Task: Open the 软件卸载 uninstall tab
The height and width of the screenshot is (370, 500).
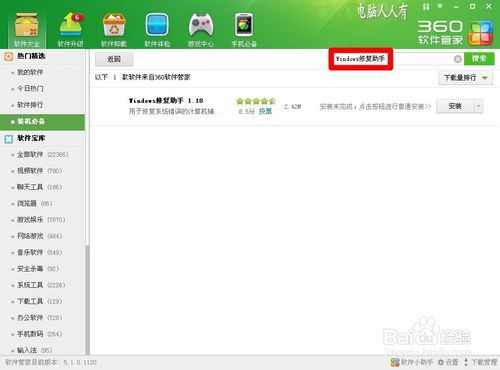Action: pyautogui.click(x=114, y=30)
